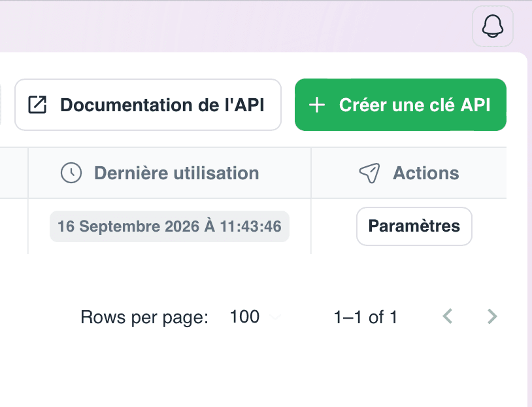532x407 pixels.
Task: Click the 16 Septembre 2026 À 11:43:46 date
Action: tap(169, 226)
